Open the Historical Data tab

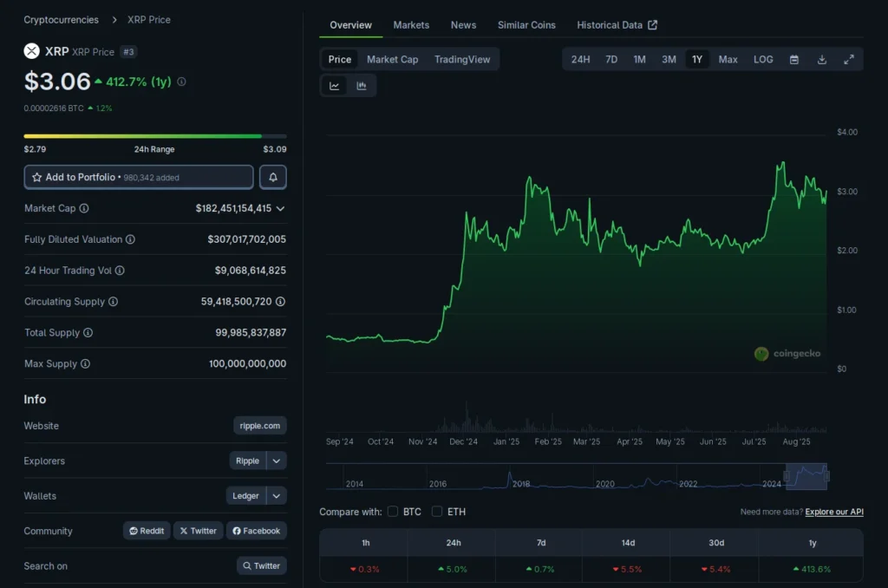click(x=617, y=25)
